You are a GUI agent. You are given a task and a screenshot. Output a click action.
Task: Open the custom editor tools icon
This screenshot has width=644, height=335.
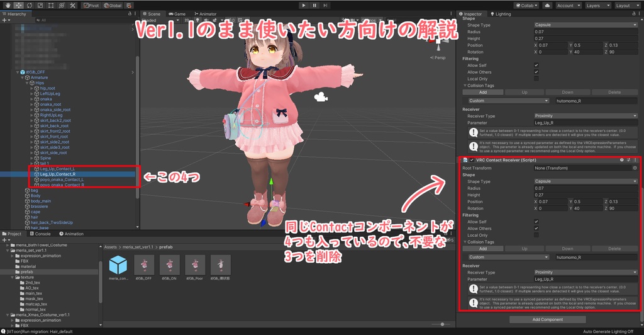(x=72, y=5)
